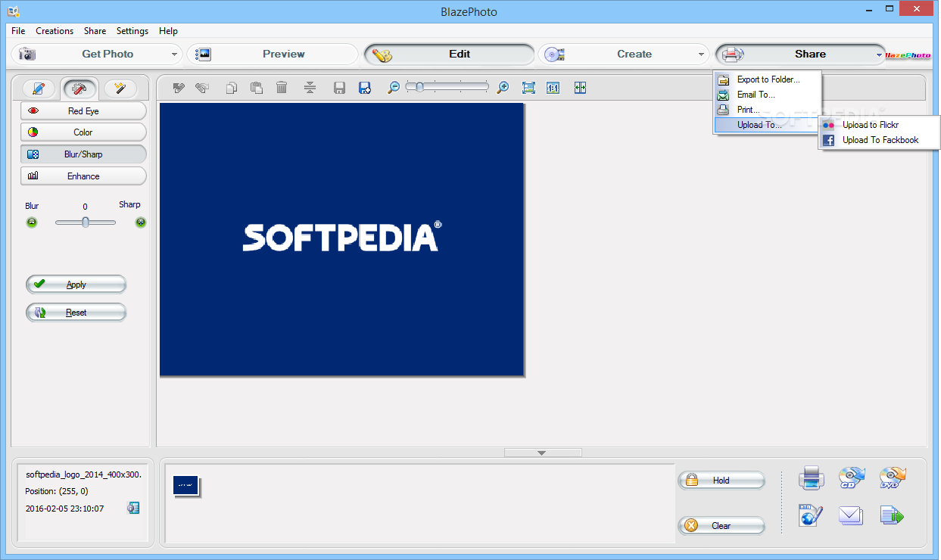Open the Red Eye tool
The height and width of the screenshot is (560, 941).
tap(83, 111)
